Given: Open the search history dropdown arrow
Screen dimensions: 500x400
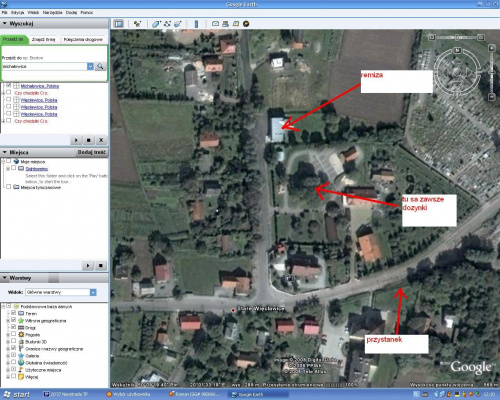Looking at the screenshot, I should click(90, 66).
